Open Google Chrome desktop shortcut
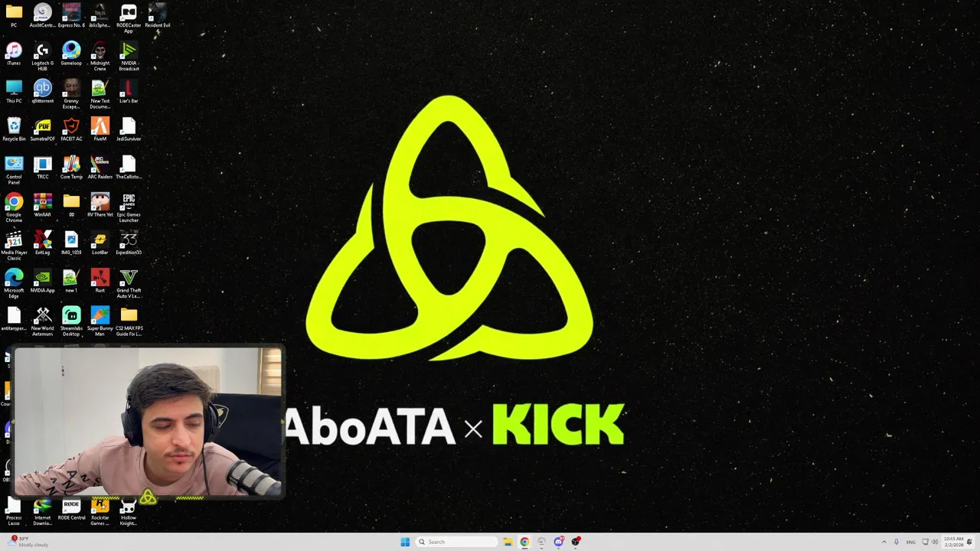 click(x=14, y=208)
